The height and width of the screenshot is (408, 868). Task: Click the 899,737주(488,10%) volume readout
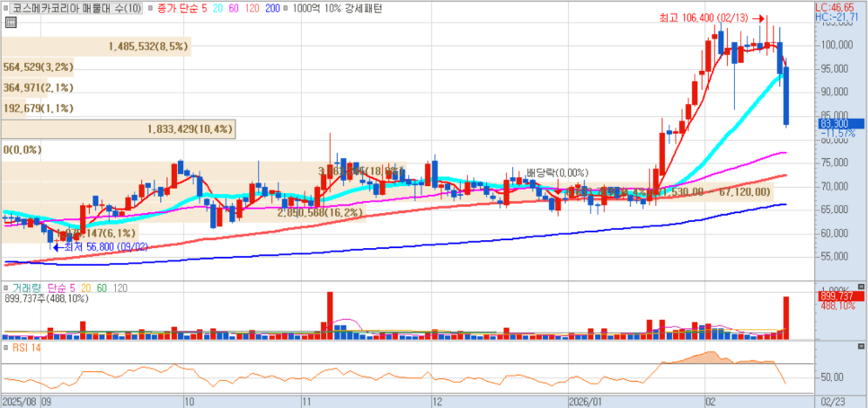click(46, 297)
